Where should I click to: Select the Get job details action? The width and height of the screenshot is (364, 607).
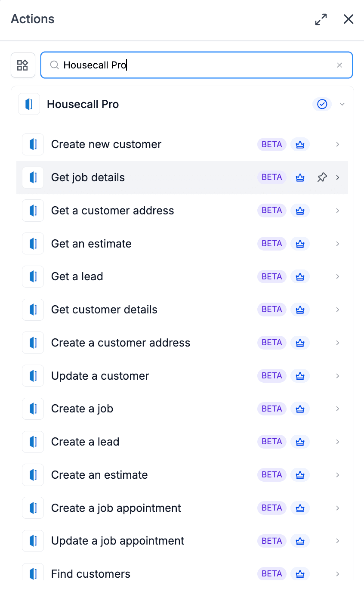tap(182, 177)
